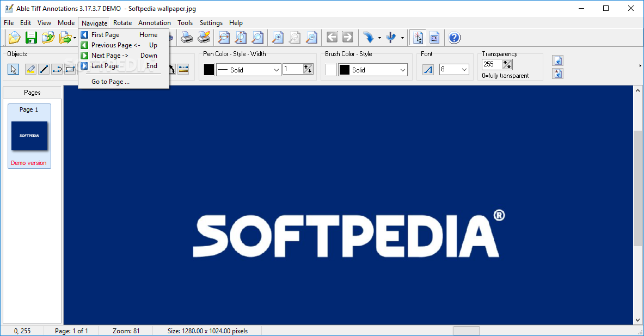Open the Edit menu
This screenshot has width=644, height=336.
(26, 22)
